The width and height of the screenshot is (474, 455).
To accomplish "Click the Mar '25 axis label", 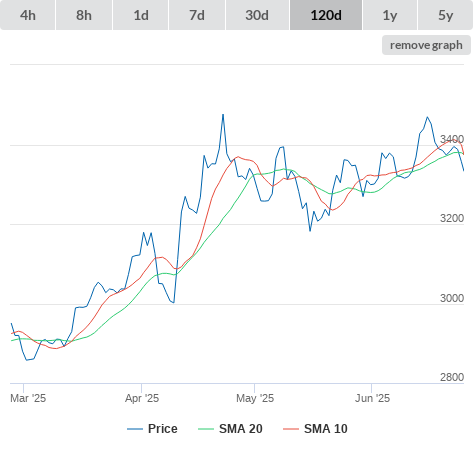I will [28, 398].
